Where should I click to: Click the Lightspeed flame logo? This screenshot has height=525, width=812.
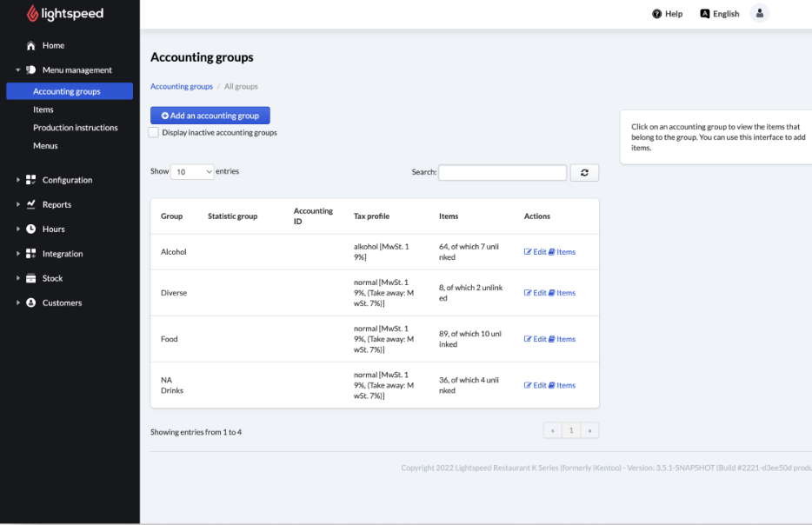(32, 14)
